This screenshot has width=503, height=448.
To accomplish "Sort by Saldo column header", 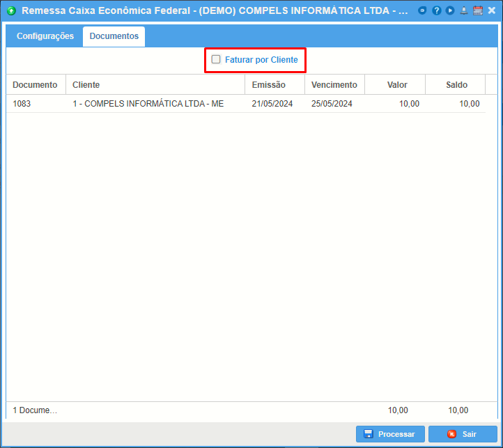I will (x=455, y=85).
